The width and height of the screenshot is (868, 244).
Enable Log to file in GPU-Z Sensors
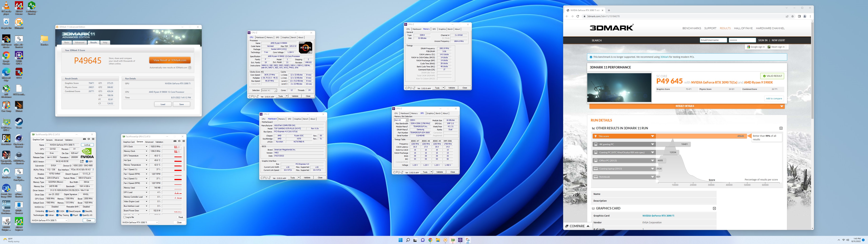(x=125, y=217)
